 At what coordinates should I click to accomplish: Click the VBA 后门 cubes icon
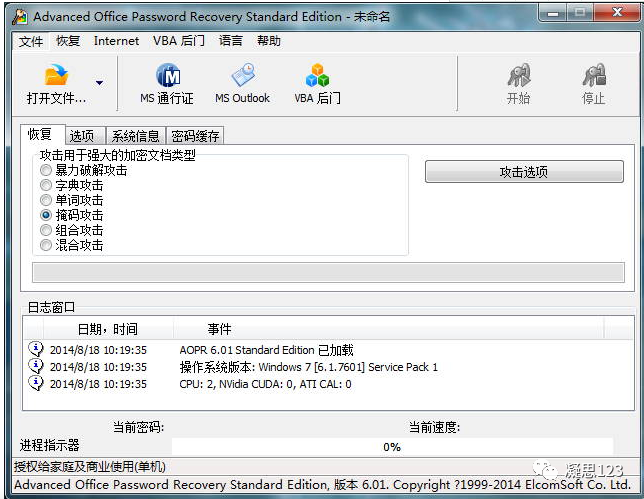click(x=317, y=75)
